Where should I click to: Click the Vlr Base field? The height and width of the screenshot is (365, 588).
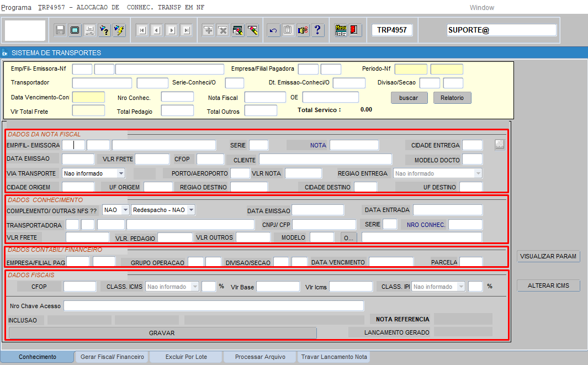[278, 287]
